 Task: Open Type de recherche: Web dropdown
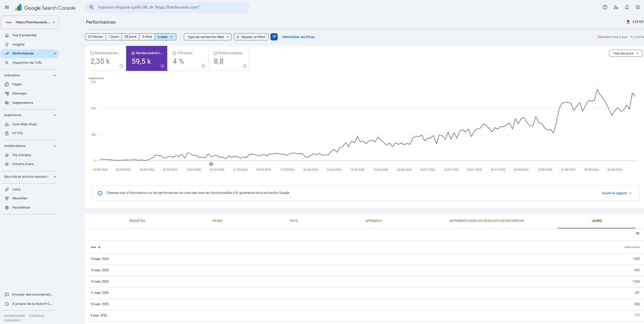[x=208, y=37]
